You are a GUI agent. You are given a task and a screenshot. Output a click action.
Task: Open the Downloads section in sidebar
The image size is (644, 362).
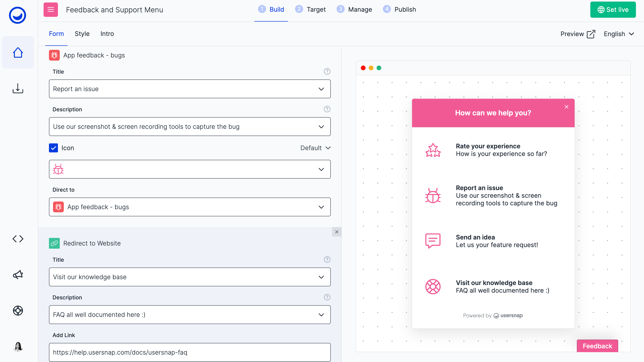(x=18, y=88)
